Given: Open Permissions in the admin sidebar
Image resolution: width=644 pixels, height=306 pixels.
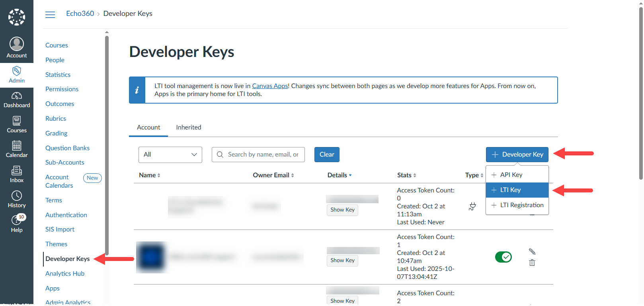Looking at the screenshot, I should (62, 89).
